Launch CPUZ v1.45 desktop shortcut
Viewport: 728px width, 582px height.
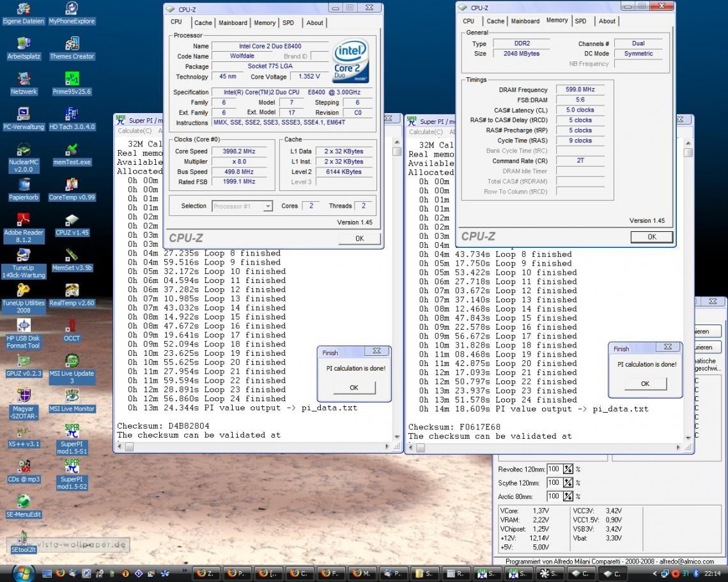[x=72, y=225]
